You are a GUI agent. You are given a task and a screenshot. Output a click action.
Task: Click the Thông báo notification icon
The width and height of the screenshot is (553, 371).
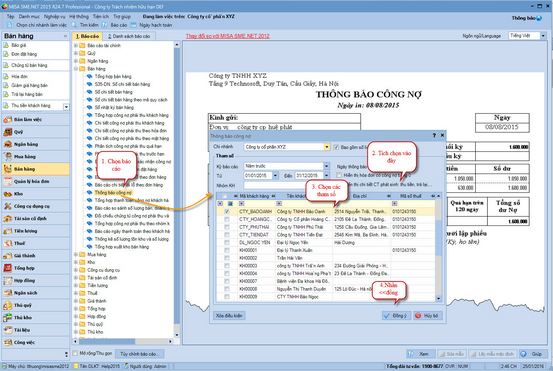pos(539,18)
